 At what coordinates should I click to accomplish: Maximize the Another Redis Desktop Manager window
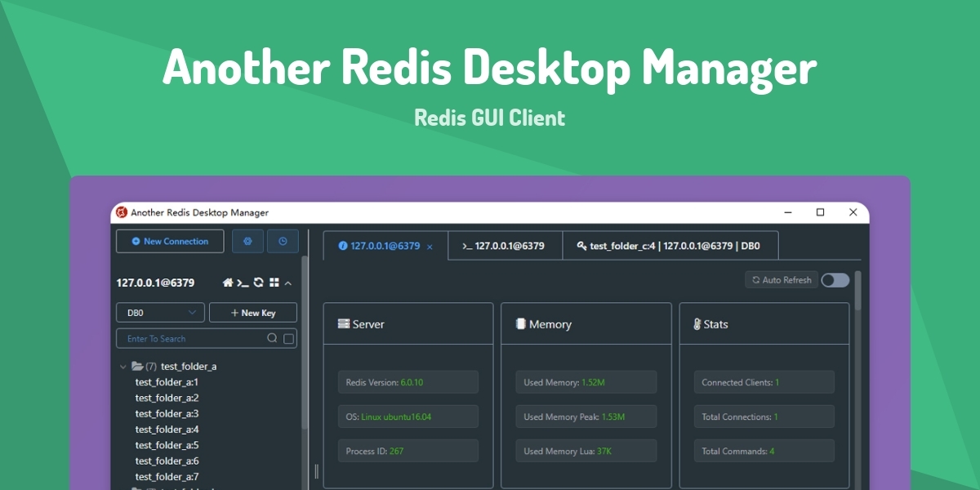coord(821,212)
